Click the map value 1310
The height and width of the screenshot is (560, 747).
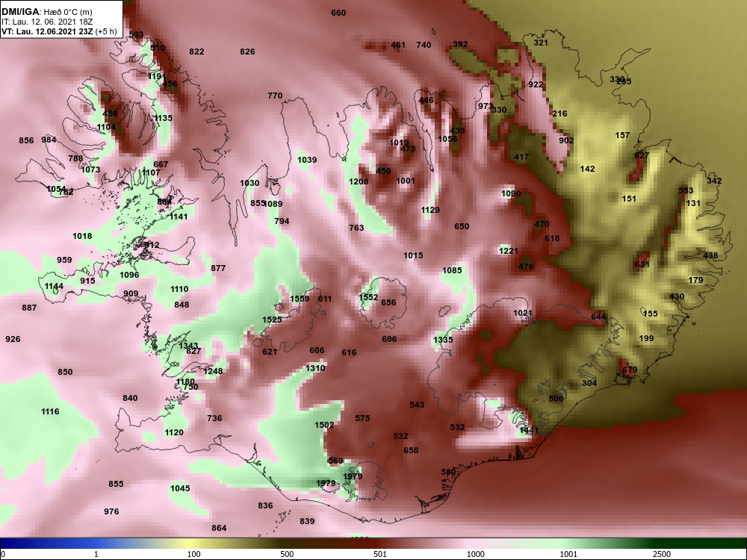(315, 368)
